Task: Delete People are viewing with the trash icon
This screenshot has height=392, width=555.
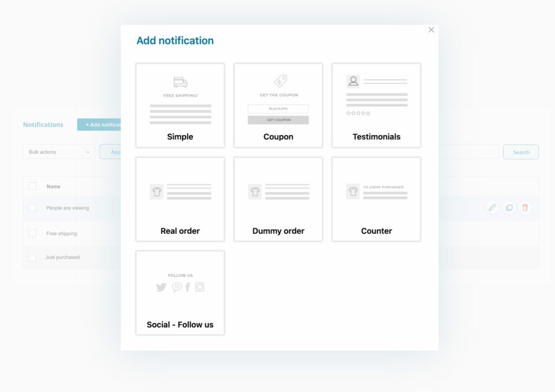Action: click(525, 207)
